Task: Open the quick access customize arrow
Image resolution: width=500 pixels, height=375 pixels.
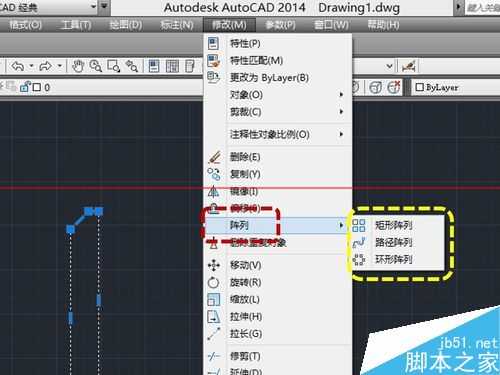Action: click(105, 6)
